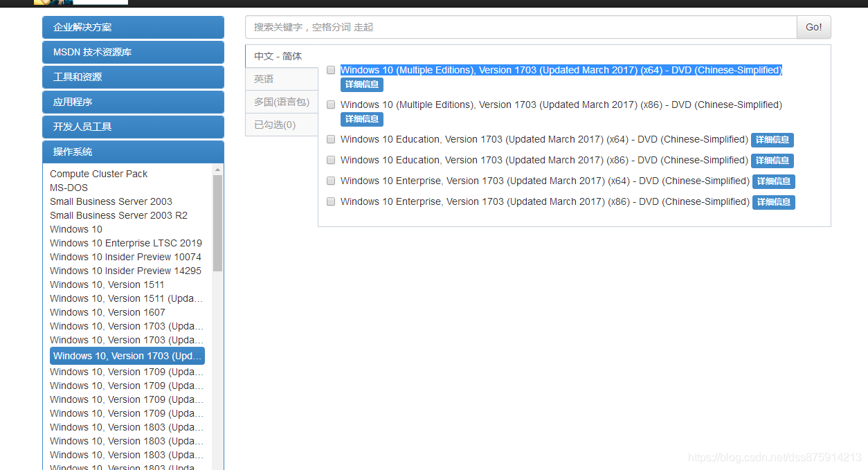
Task: Show the 已勾选(0) tab
Action: 282,125
